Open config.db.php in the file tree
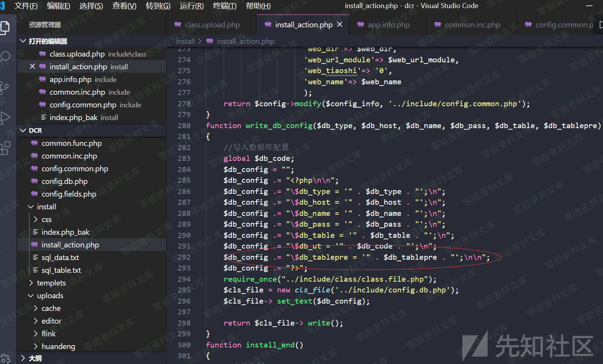Image resolution: width=603 pixels, height=364 pixels. tap(64, 181)
